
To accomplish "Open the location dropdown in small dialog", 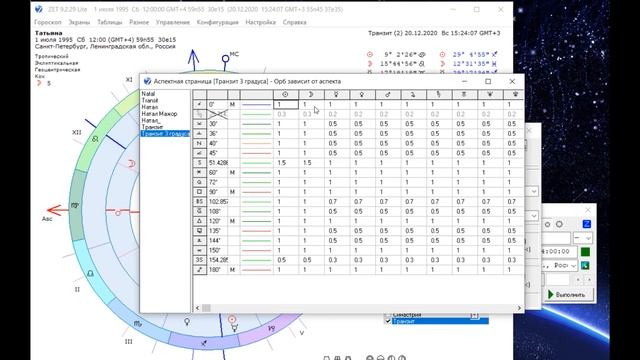I will (573, 266).
